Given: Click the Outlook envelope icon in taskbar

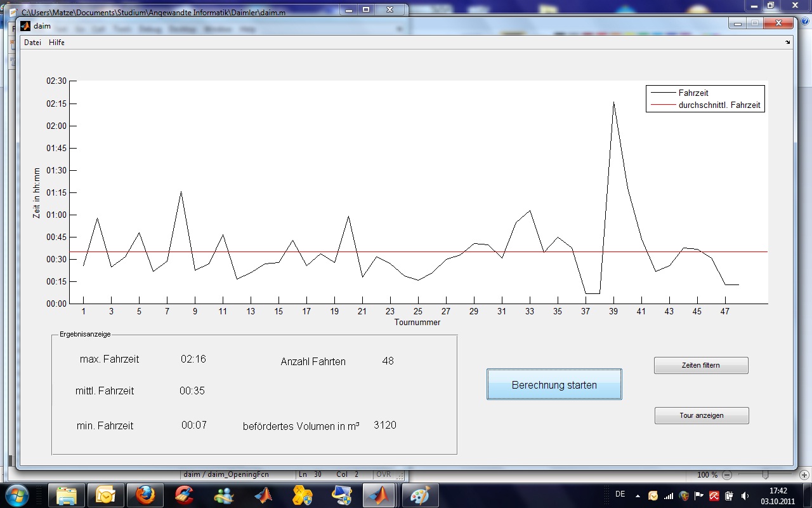Looking at the screenshot, I should coord(105,495).
